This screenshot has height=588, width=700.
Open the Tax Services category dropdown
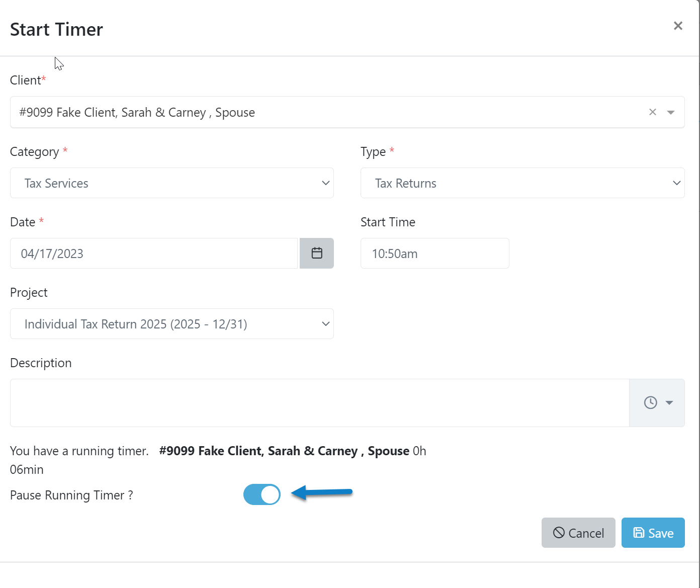click(x=172, y=183)
